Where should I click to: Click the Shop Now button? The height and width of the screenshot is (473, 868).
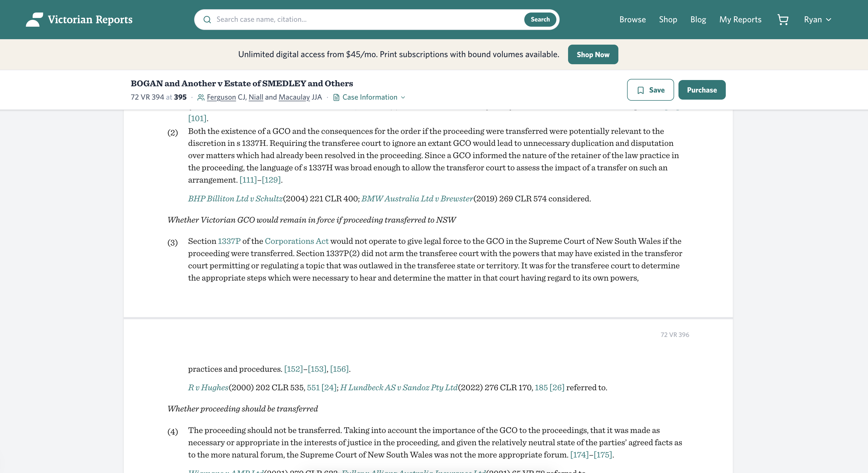pyautogui.click(x=593, y=54)
